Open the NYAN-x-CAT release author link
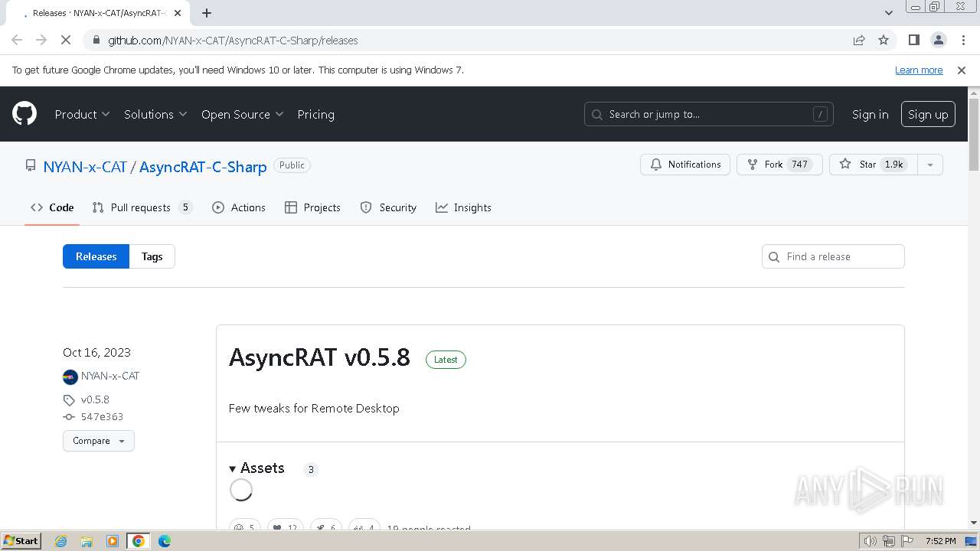The height and width of the screenshot is (551, 980). coord(110,376)
